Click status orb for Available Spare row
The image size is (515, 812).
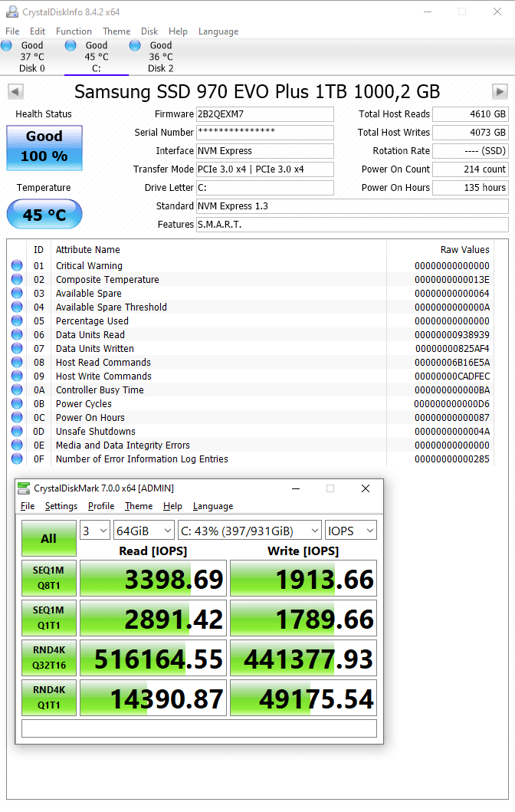(x=17, y=293)
